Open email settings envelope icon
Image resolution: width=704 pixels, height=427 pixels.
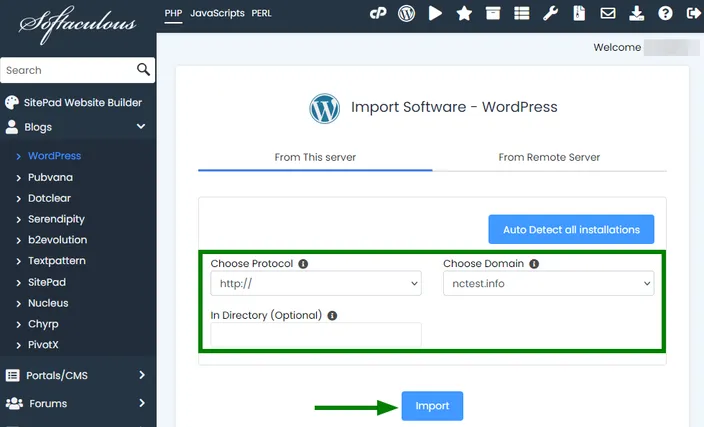point(608,13)
